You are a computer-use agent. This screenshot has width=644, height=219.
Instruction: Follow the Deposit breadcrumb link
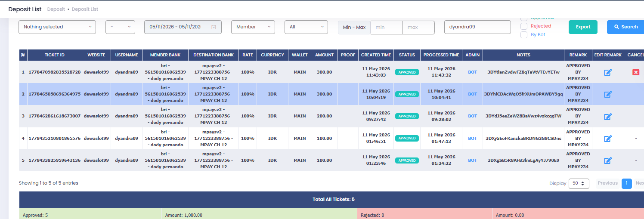(x=56, y=9)
